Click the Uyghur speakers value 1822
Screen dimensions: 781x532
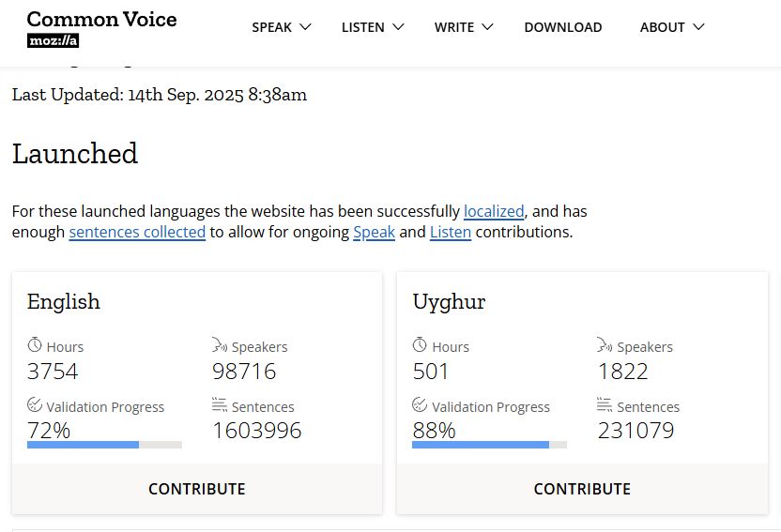[x=623, y=372]
